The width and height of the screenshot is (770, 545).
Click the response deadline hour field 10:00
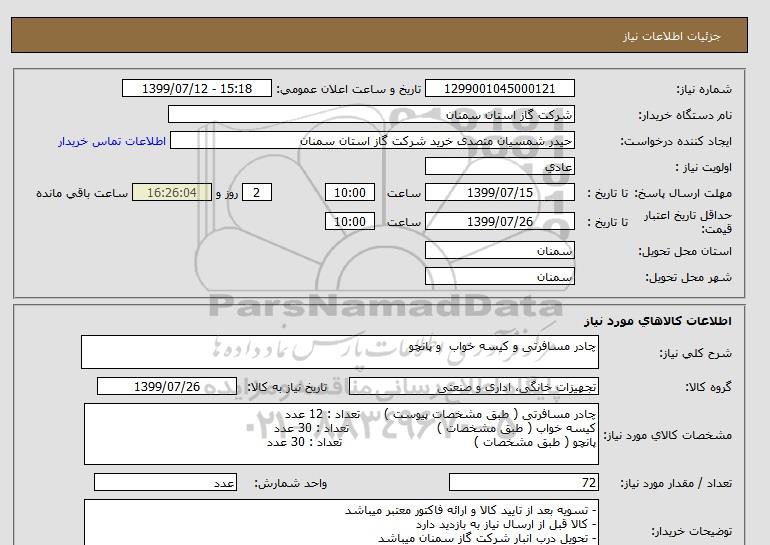350,192
